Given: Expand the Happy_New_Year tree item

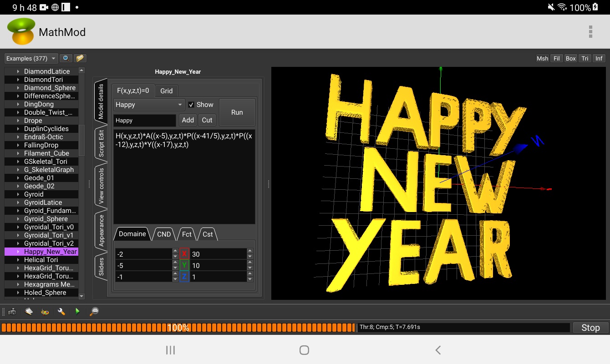Looking at the screenshot, I should pos(18,252).
